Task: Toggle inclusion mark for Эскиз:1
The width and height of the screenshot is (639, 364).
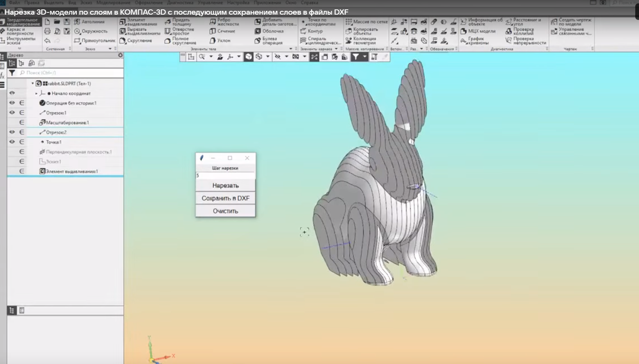Action: point(22,161)
